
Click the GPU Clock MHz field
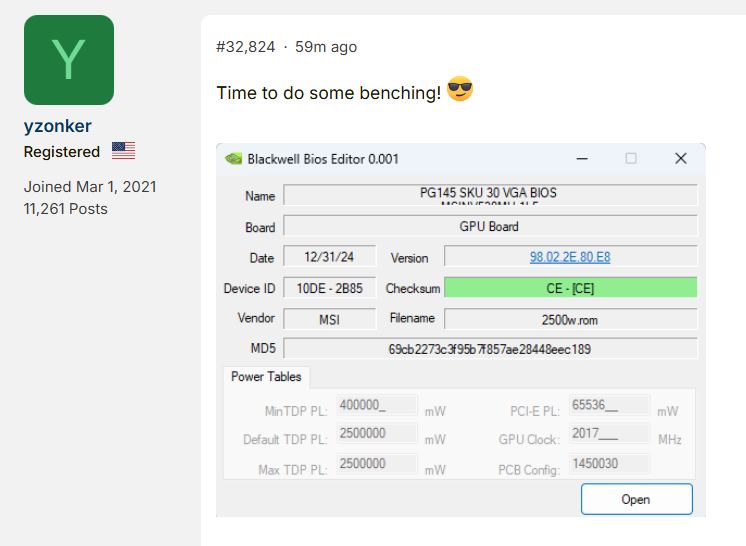608,434
